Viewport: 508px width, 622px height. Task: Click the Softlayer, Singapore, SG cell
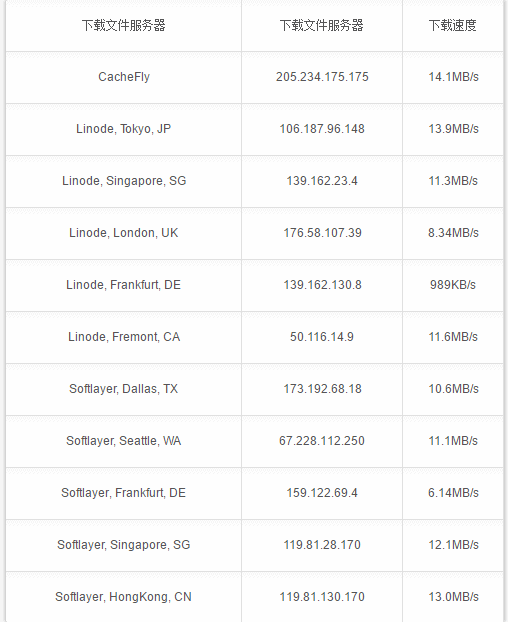tap(124, 545)
